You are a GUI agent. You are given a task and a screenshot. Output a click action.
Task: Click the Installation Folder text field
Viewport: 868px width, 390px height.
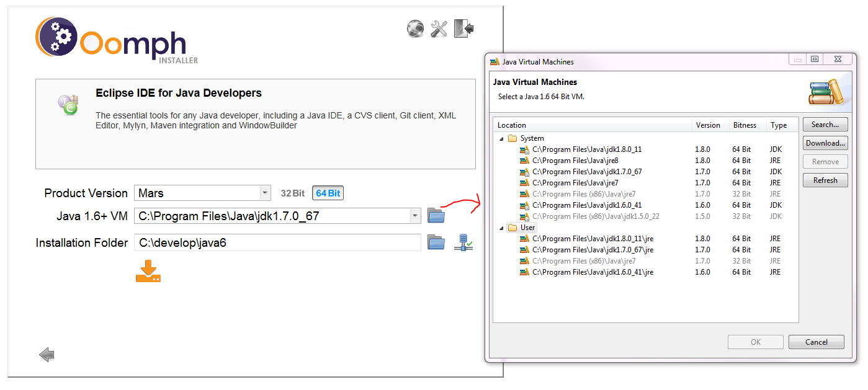(277, 242)
